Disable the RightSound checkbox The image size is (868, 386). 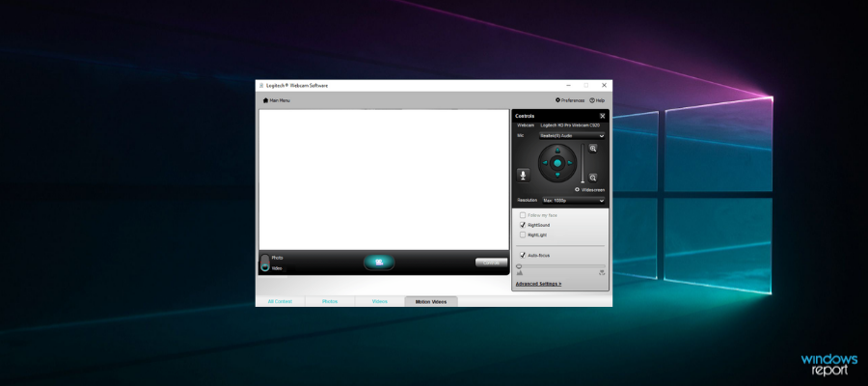pos(523,225)
